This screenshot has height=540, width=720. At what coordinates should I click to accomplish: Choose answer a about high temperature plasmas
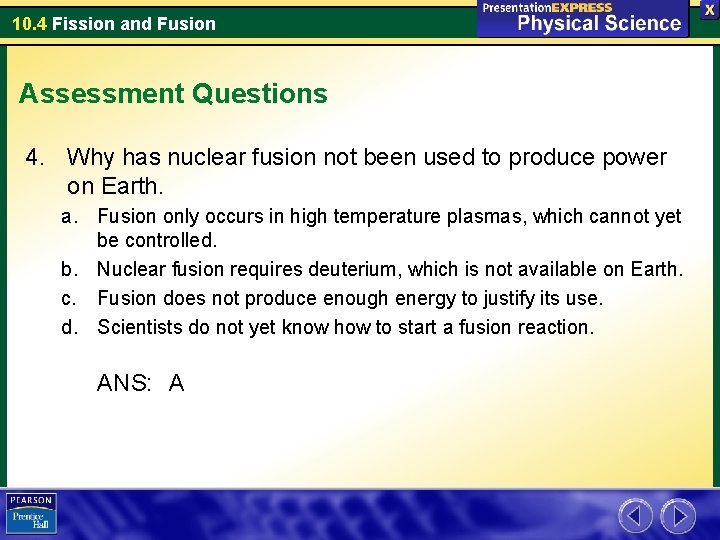point(371,228)
